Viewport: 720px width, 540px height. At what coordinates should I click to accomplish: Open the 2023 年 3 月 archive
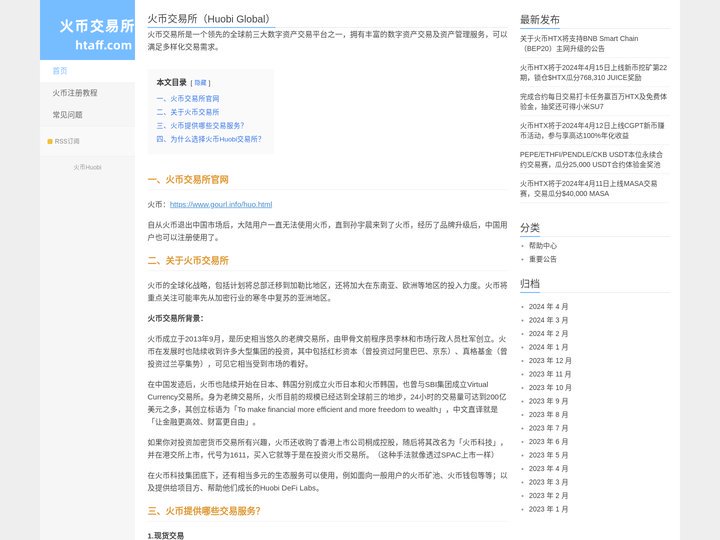tap(548, 482)
